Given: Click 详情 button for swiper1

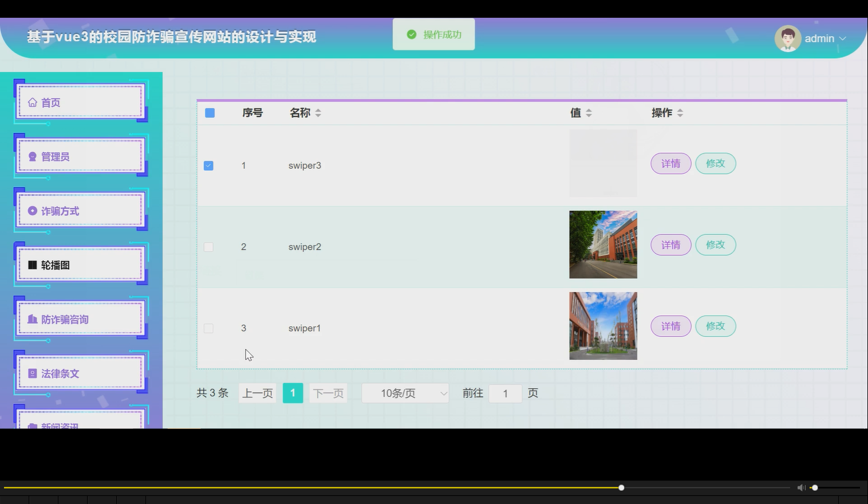Looking at the screenshot, I should (670, 326).
